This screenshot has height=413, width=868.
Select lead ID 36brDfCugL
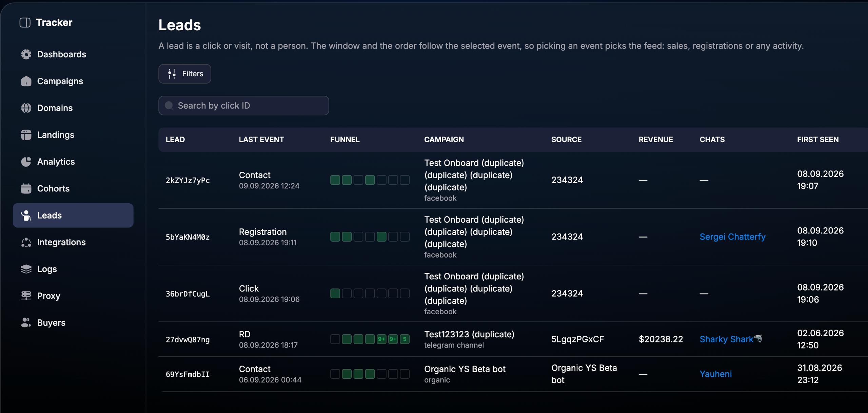[188, 294]
